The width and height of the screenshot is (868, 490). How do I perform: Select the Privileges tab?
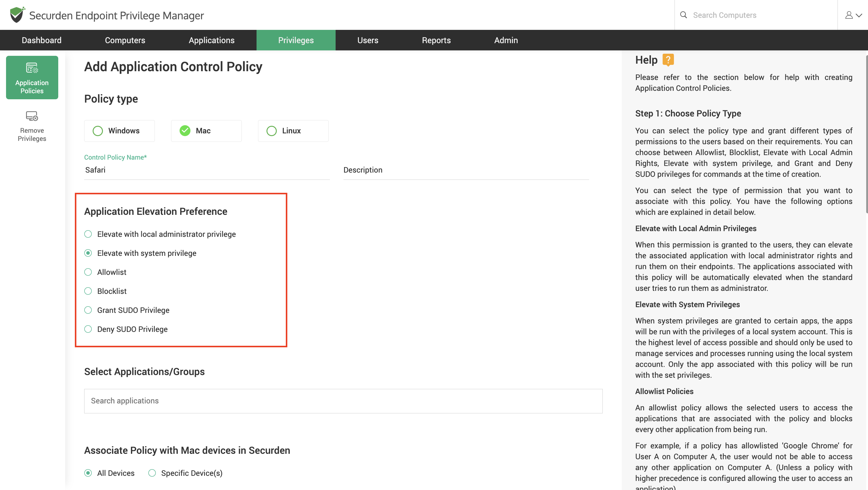296,40
